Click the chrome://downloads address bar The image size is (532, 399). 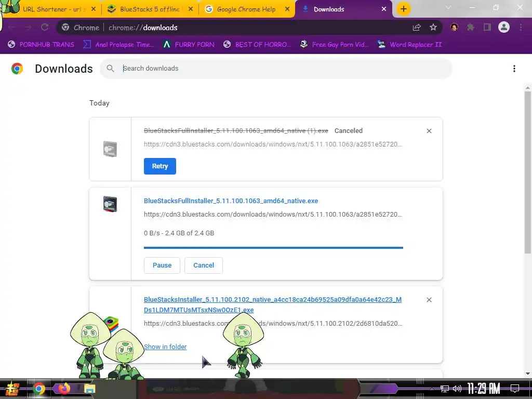[x=249, y=28]
